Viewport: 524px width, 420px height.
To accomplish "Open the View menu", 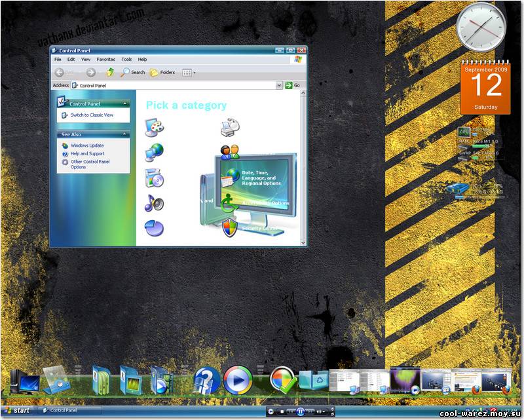I will (86, 59).
